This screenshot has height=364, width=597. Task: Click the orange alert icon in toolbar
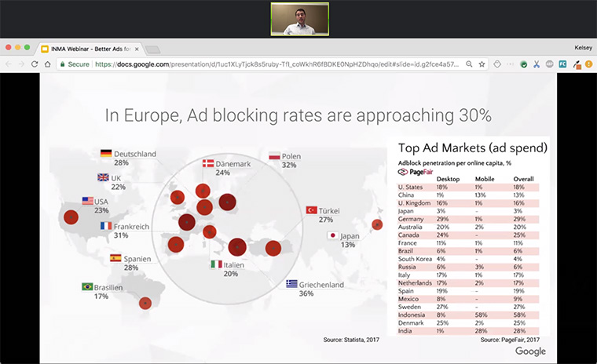tap(589, 64)
